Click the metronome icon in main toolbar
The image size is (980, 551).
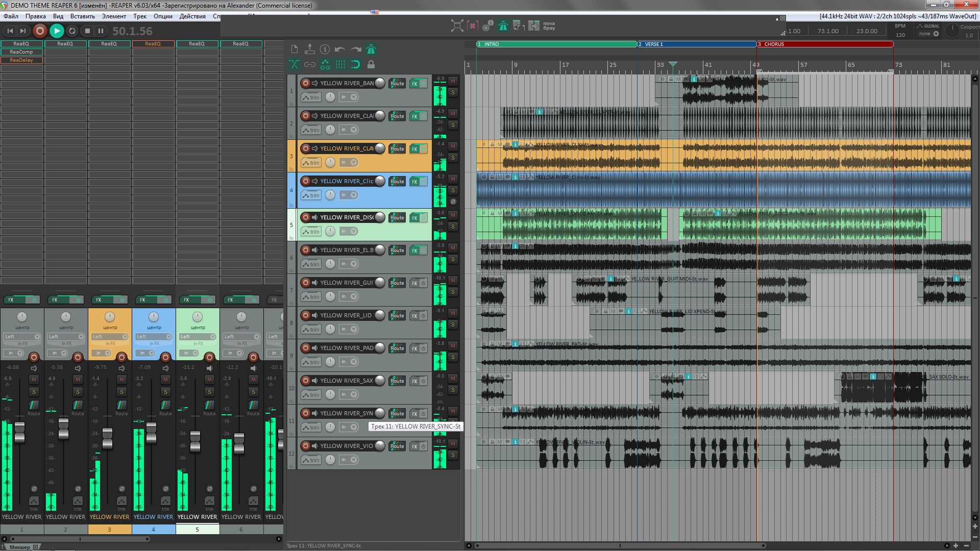(x=371, y=49)
